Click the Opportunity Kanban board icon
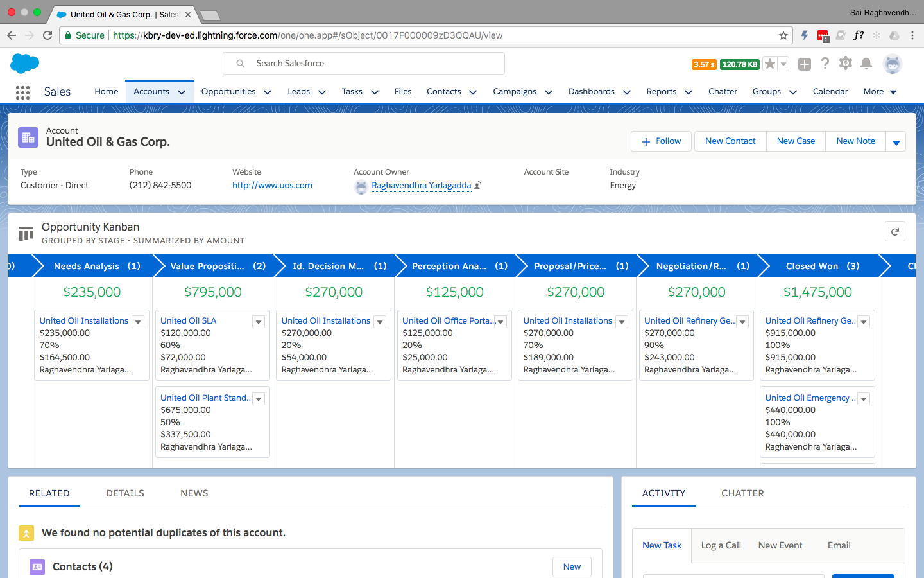 [x=26, y=234]
